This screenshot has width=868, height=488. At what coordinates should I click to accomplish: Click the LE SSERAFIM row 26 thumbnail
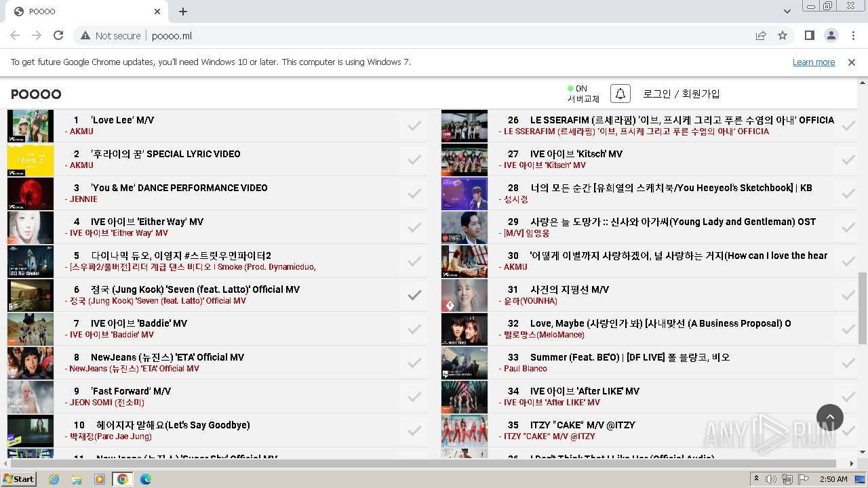(465, 125)
